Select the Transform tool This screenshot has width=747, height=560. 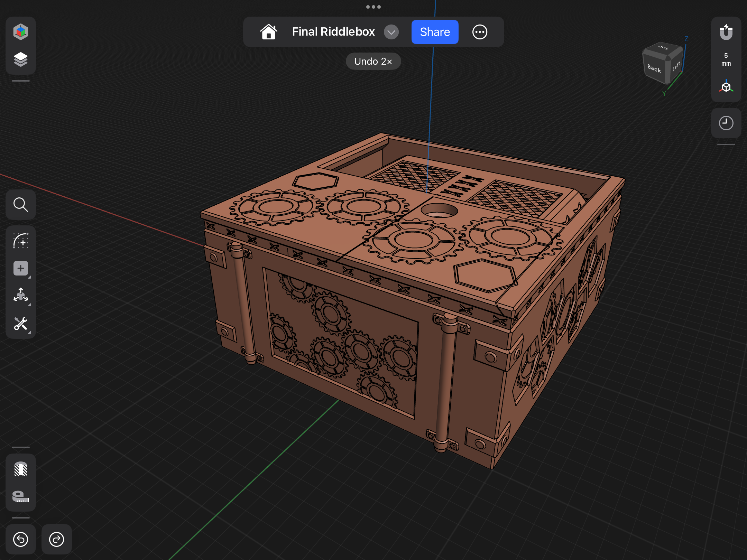coord(21,296)
